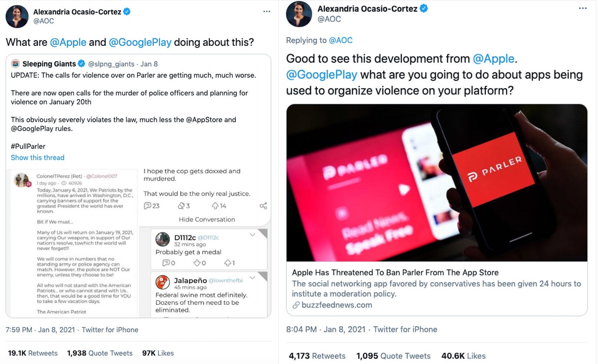Open the left tweet's three-dot more menu

267,12
